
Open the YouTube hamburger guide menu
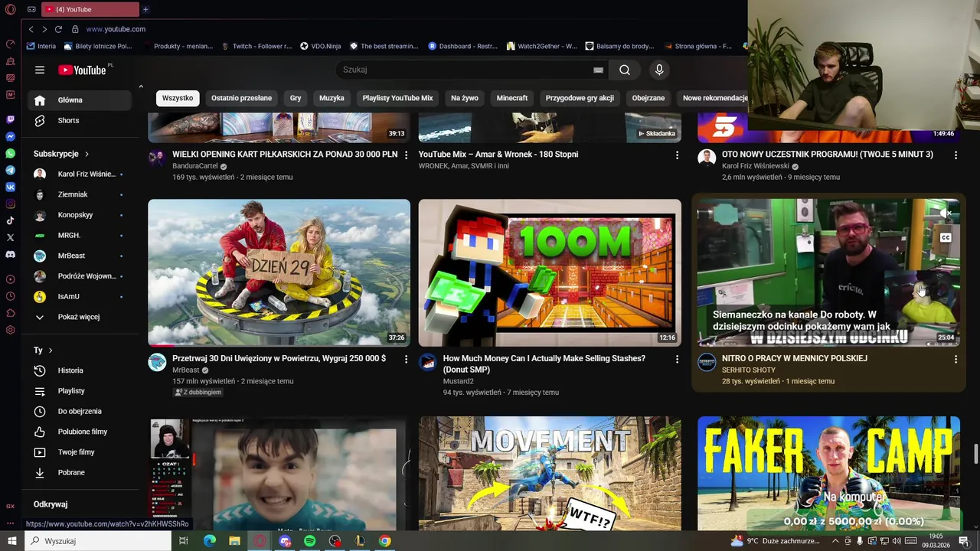40,70
